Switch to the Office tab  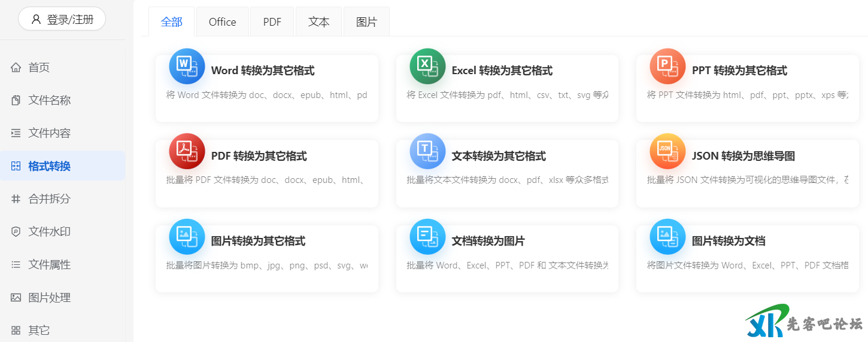tap(222, 22)
